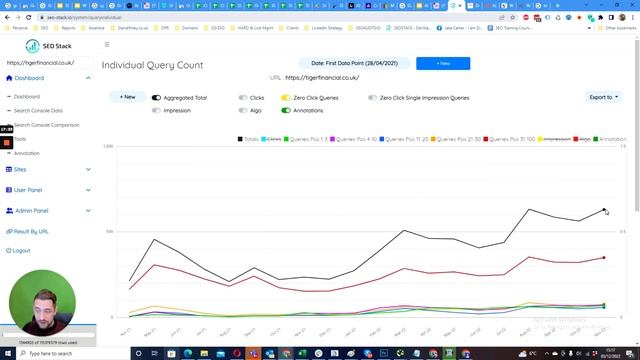
Task: Open the bookmarks overflow chevron
Action: [589, 28]
